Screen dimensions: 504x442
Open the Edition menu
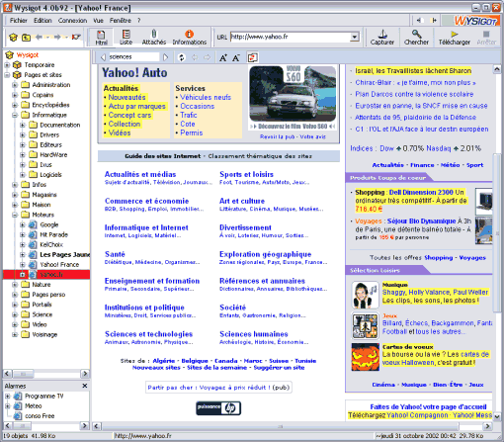click(x=42, y=21)
